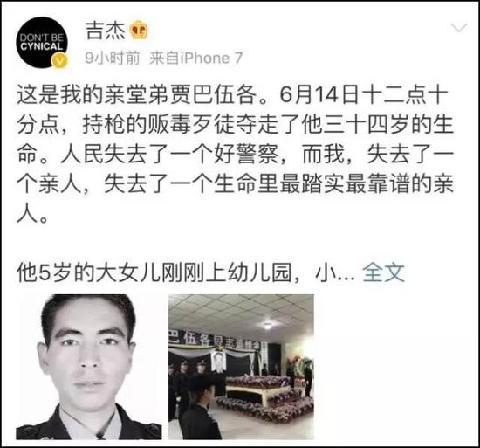Open the black-and-white portrait photo thumbnail
Image resolution: width=480 pixels, height=448 pixels.
[89, 367]
